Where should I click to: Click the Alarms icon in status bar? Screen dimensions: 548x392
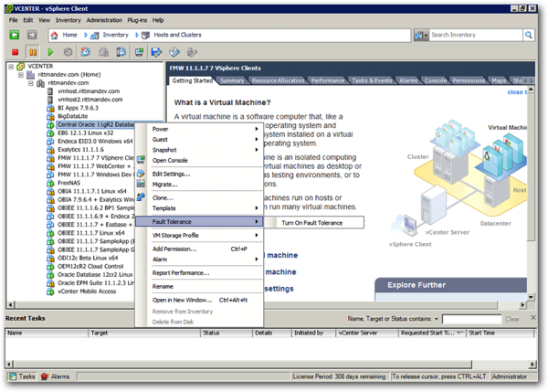point(45,376)
